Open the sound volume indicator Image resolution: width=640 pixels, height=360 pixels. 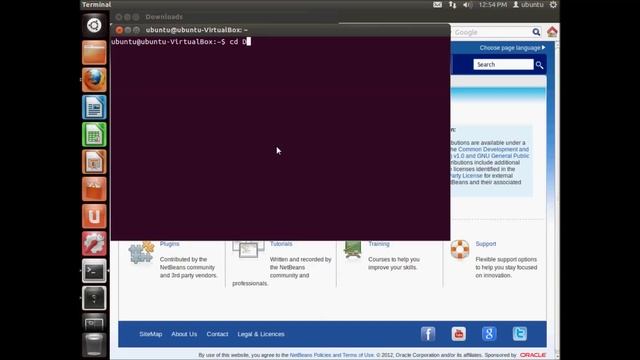coord(467,5)
